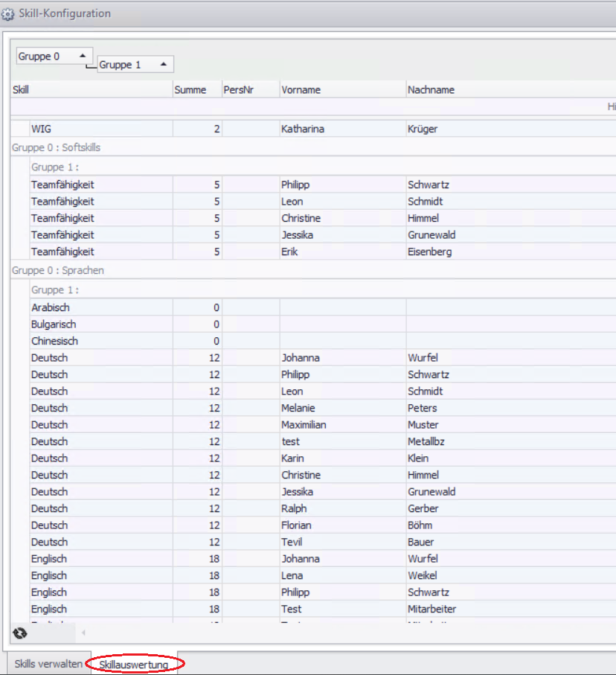
Task: Sort by the Summe column header
Action: (197, 89)
